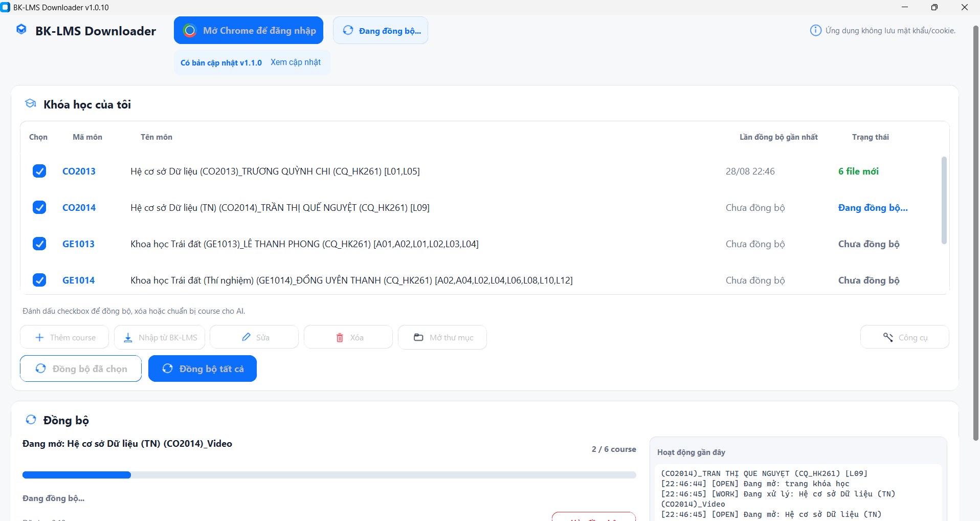
Task: Click the course code GE1013
Action: pyautogui.click(x=78, y=244)
